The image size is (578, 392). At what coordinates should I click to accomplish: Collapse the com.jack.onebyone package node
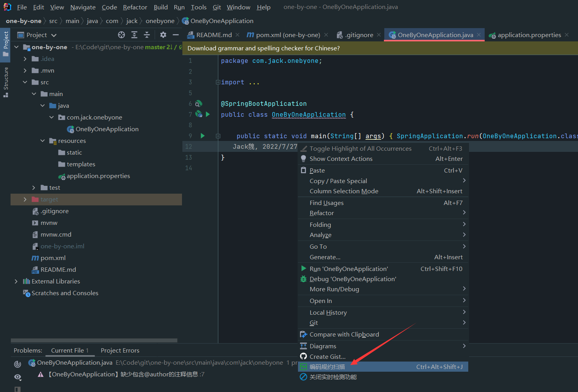[52, 117]
